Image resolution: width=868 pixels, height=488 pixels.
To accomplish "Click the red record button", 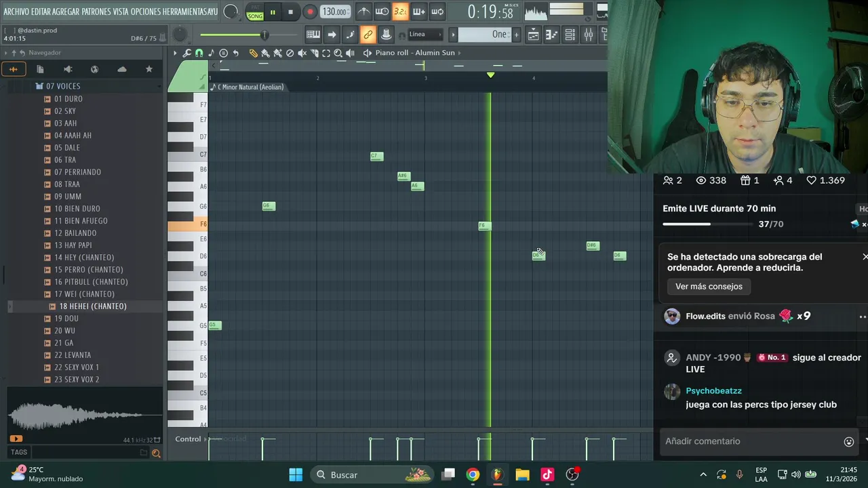I will click(310, 12).
